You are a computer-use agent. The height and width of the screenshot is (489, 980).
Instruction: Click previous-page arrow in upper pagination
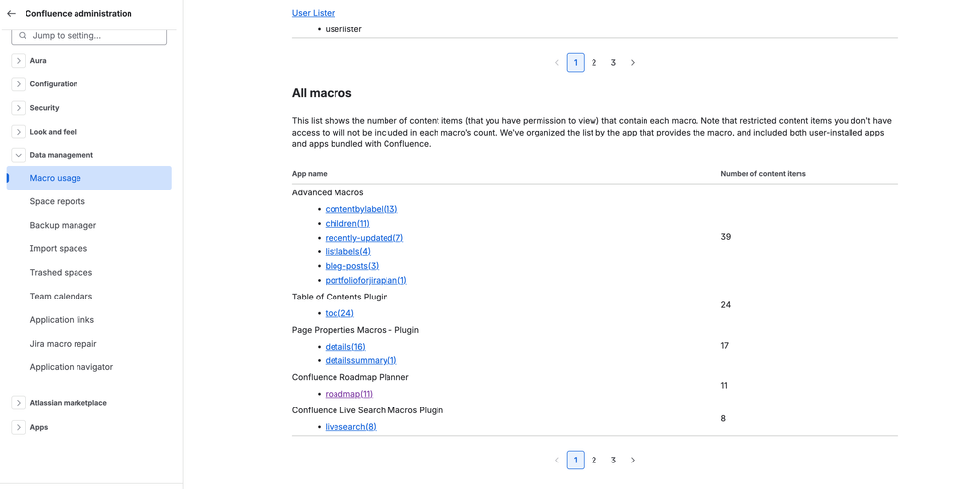tap(557, 63)
